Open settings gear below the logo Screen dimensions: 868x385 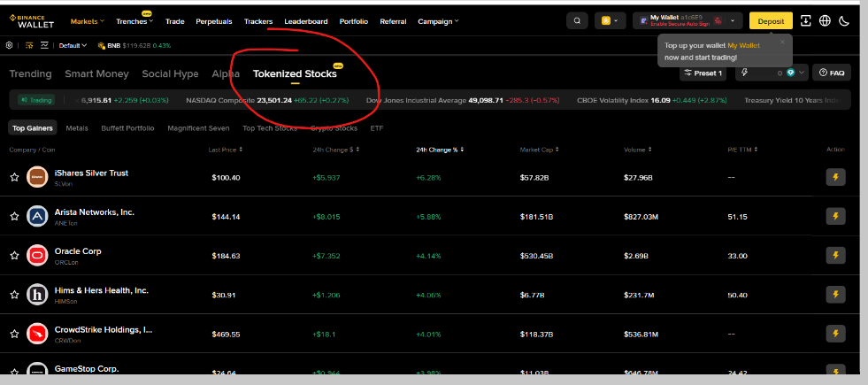tap(10, 45)
